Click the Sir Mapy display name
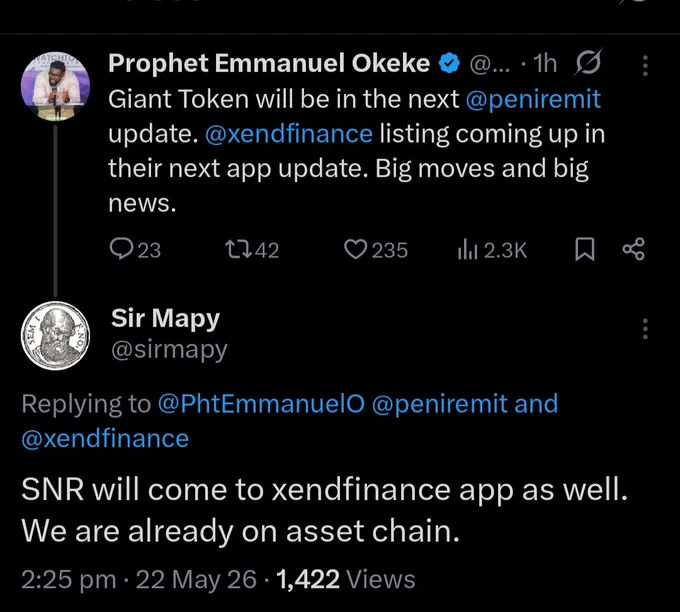This screenshot has width=680, height=612. pyautogui.click(x=165, y=318)
